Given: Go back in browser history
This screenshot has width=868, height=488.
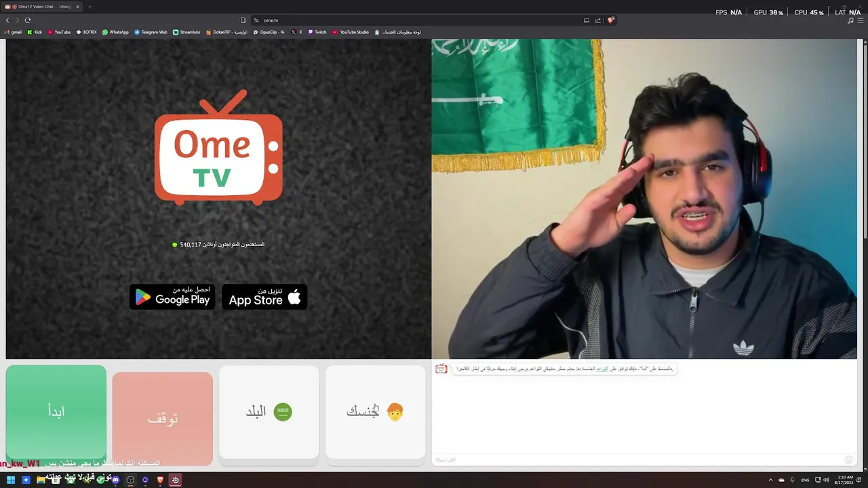Looking at the screenshot, I should [x=7, y=20].
